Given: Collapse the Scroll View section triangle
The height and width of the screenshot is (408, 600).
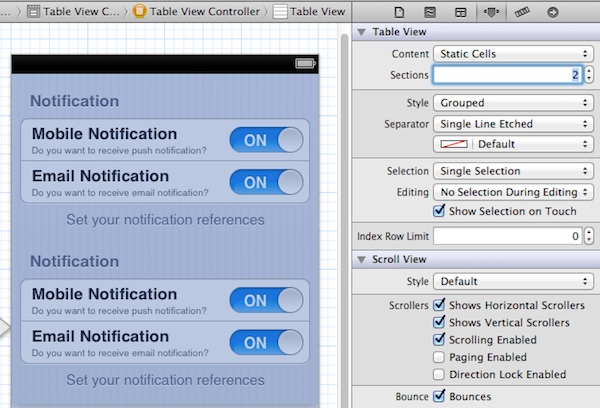Looking at the screenshot, I should pos(362,260).
